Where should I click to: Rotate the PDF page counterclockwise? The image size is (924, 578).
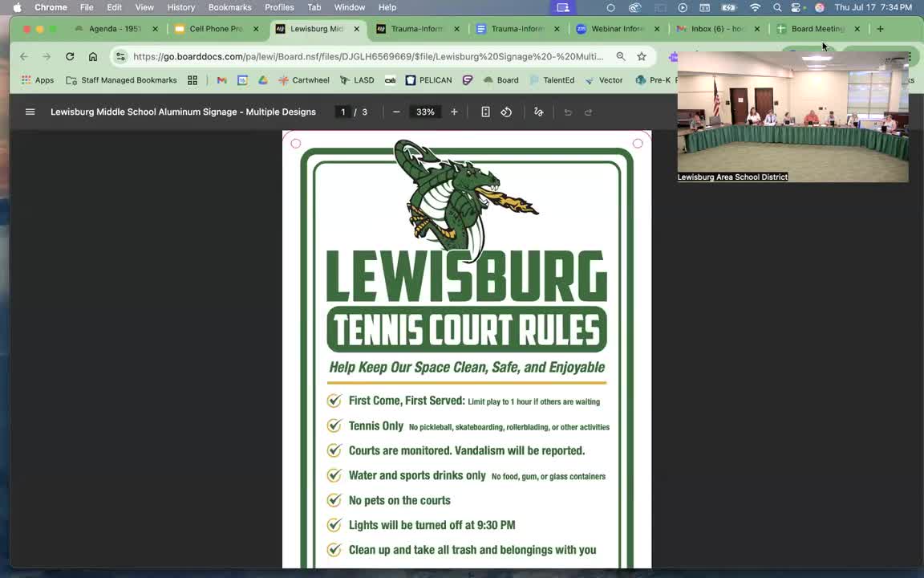click(505, 112)
